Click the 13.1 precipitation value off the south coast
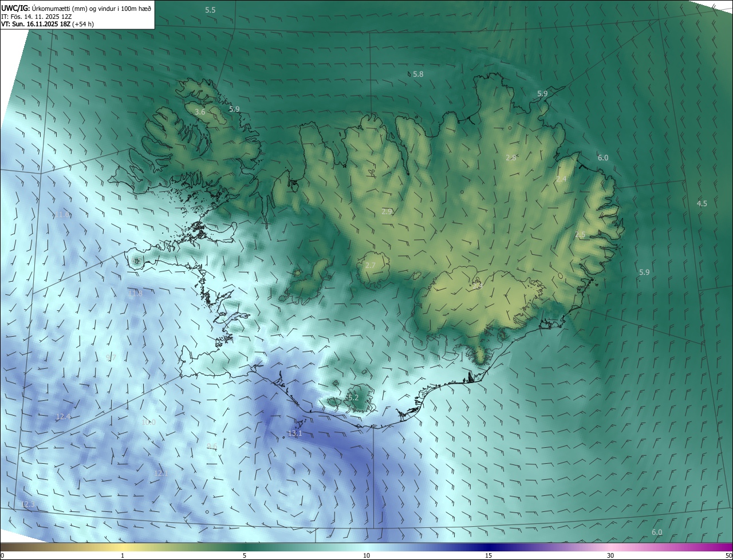Screen dimensions: 733x560 coord(294,433)
